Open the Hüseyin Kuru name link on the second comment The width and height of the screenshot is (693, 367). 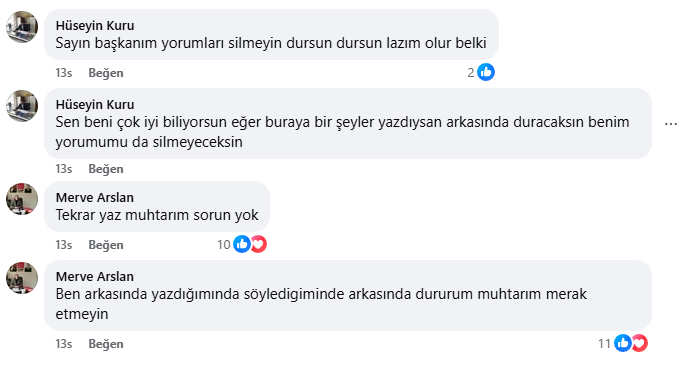pyautogui.click(x=95, y=105)
